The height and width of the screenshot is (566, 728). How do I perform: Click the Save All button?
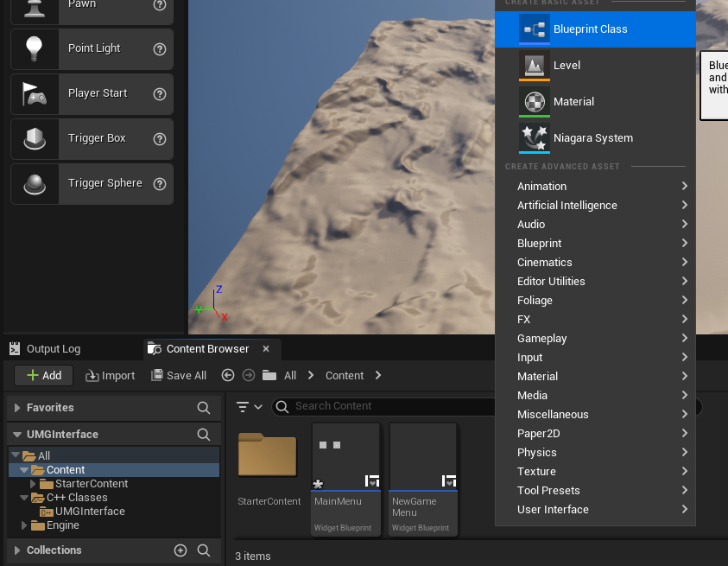coord(179,376)
